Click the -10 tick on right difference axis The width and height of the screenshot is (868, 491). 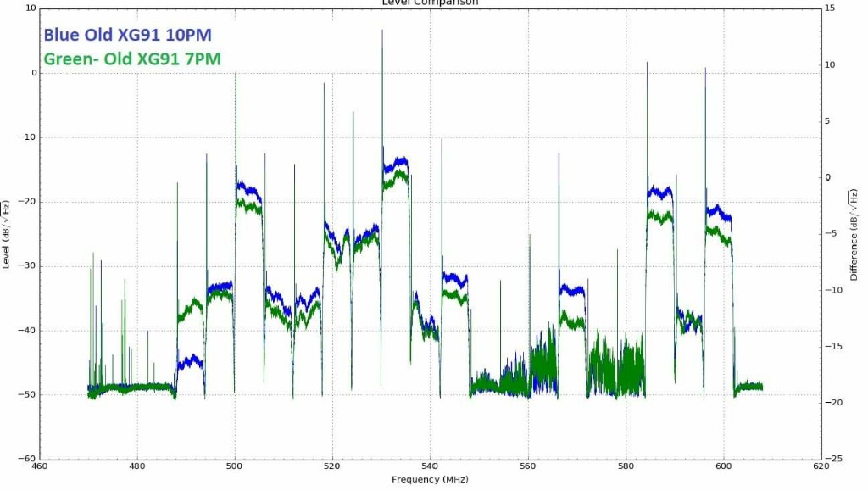point(833,290)
